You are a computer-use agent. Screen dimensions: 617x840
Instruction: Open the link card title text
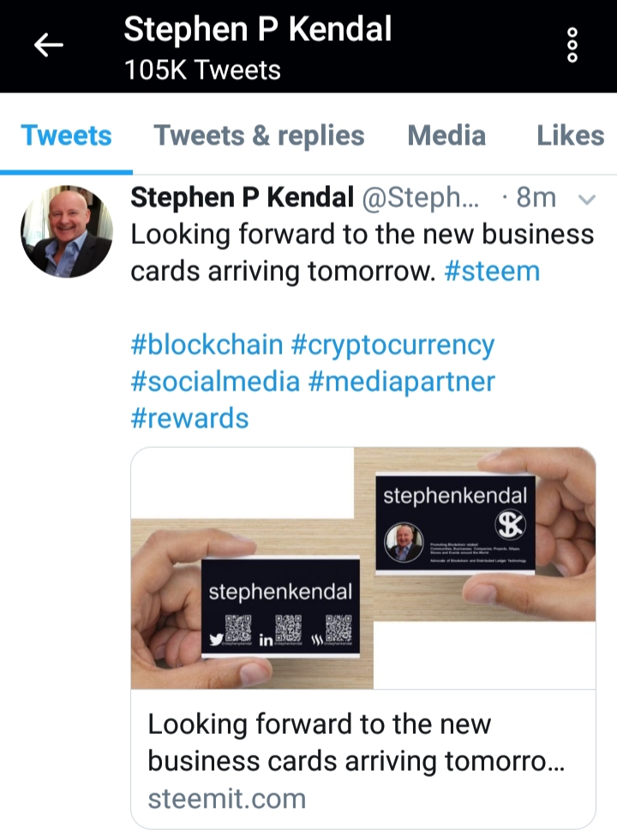(356, 742)
